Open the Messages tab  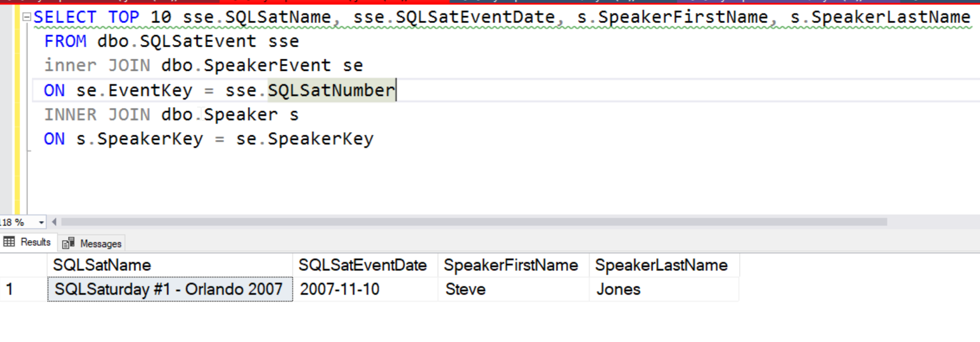(92, 244)
